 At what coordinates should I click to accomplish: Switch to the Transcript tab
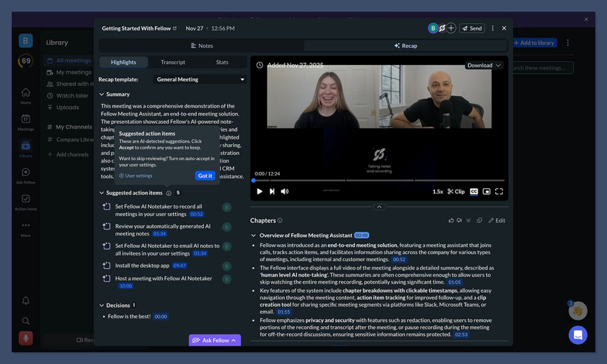(172, 62)
